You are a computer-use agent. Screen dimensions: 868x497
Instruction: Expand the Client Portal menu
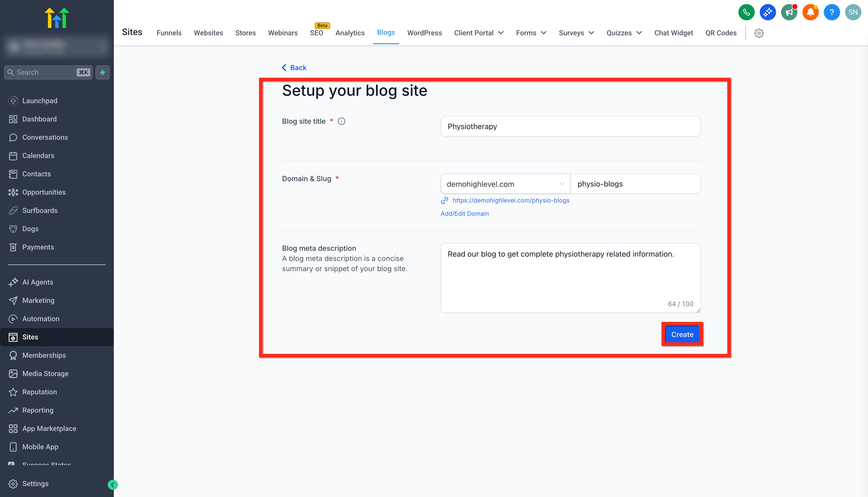(478, 33)
